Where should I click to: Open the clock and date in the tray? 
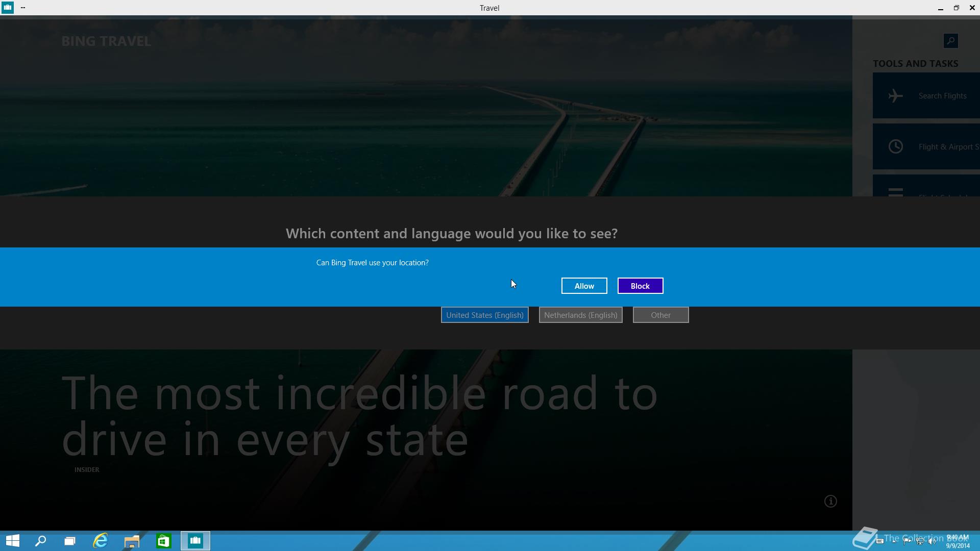click(x=958, y=541)
